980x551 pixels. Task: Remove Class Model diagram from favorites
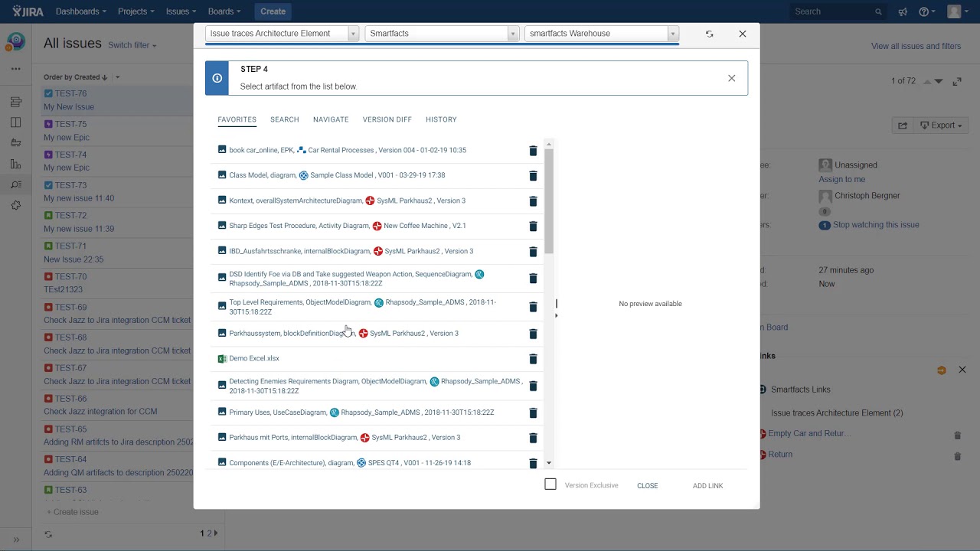533,176
